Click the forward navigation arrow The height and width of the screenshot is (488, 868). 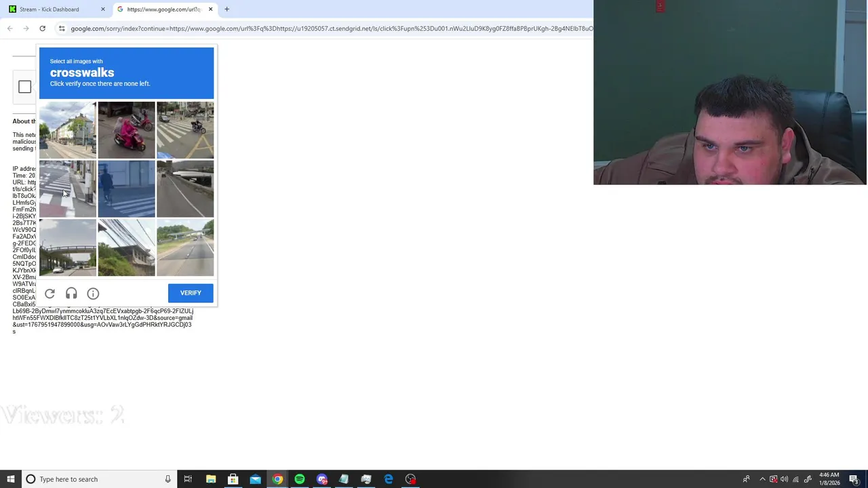[x=26, y=28]
